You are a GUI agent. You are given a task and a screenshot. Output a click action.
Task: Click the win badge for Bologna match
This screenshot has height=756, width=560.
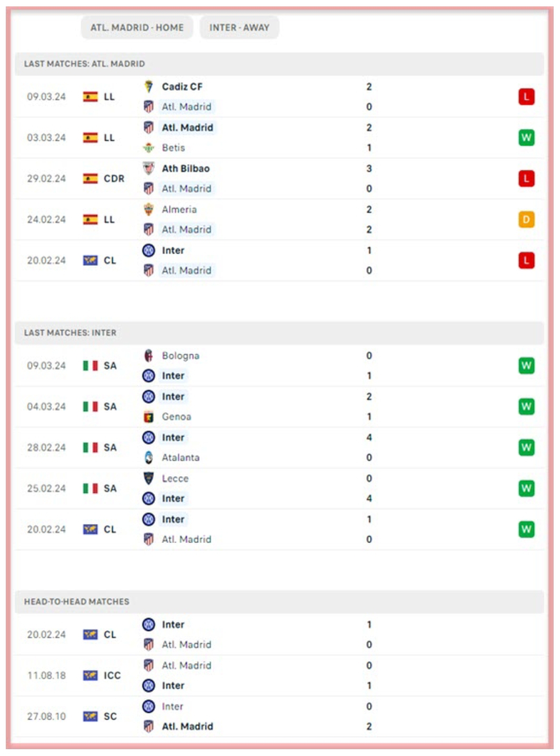click(x=526, y=365)
